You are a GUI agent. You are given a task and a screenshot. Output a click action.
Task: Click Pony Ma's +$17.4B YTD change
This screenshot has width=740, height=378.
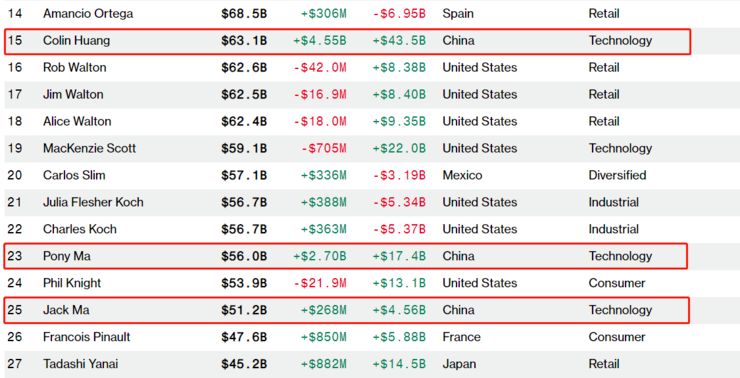pyautogui.click(x=399, y=256)
